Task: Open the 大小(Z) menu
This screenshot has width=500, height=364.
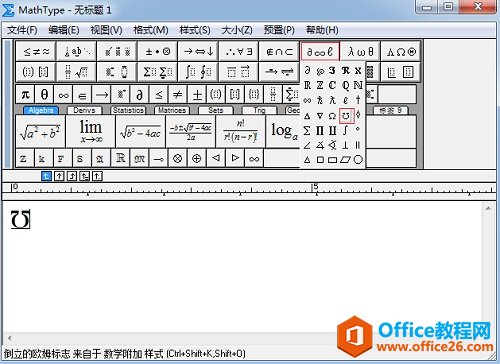Action: coord(237,30)
